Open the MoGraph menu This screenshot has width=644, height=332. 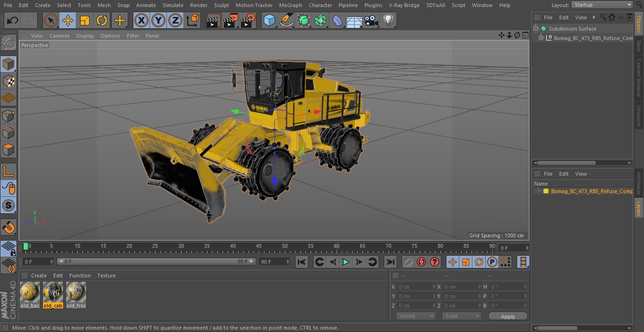tap(290, 5)
